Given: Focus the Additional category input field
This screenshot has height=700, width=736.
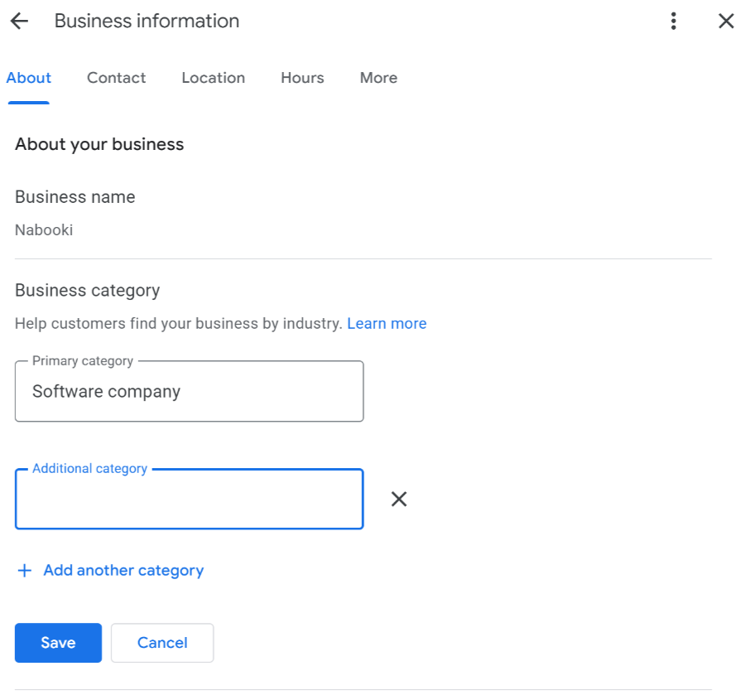Looking at the screenshot, I should point(189,499).
